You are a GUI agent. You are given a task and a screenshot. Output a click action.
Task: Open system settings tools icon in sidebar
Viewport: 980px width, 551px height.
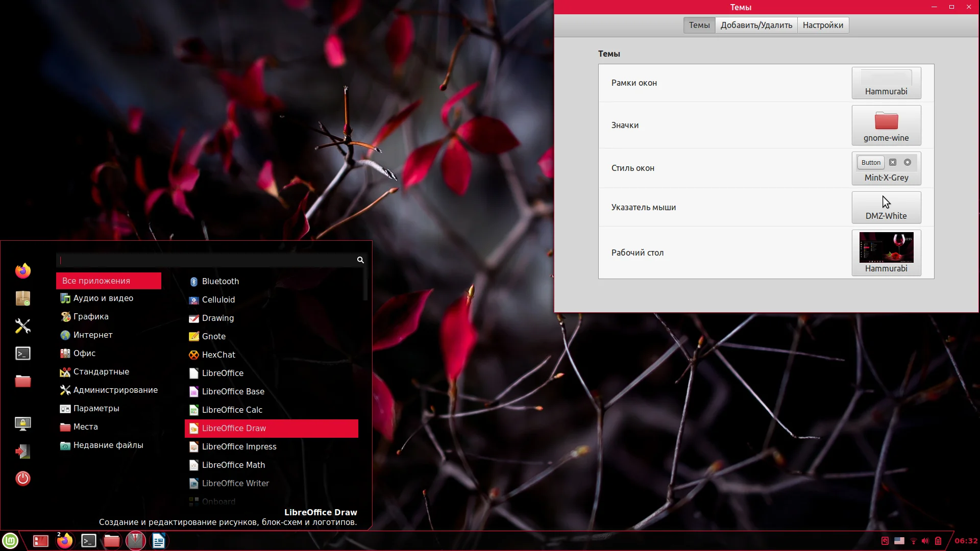(x=23, y=326)
